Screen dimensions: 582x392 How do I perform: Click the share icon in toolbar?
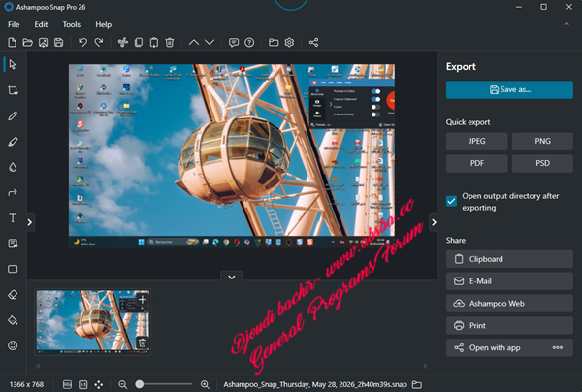(x=313, y=43)
